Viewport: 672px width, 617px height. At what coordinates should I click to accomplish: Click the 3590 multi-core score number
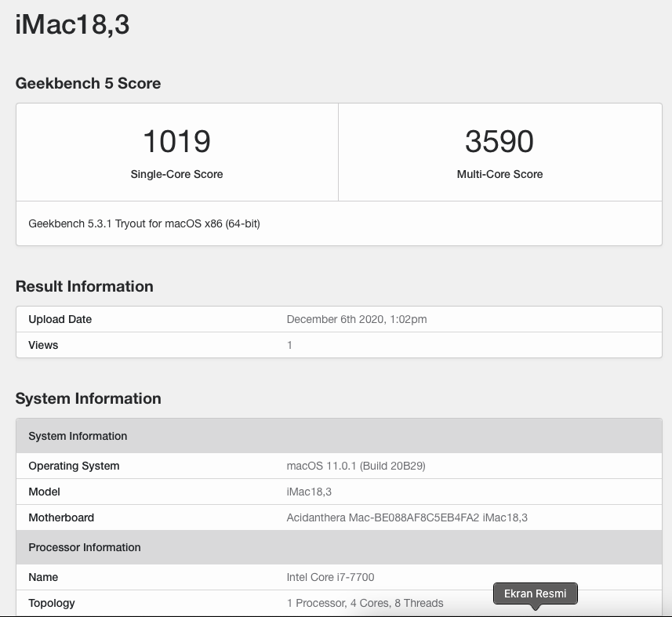click(x=499, y=142)
